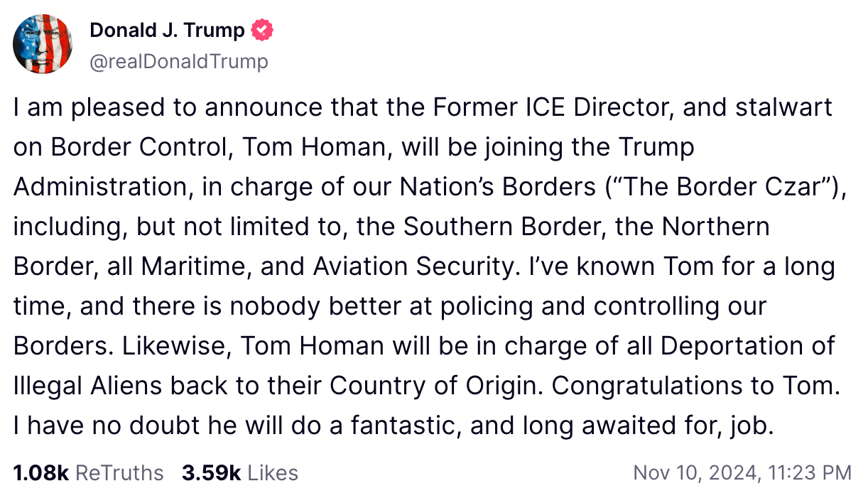Screen dimensions: 868x503
Task: Click the Likes label text
Action: (x=273, y=473)
